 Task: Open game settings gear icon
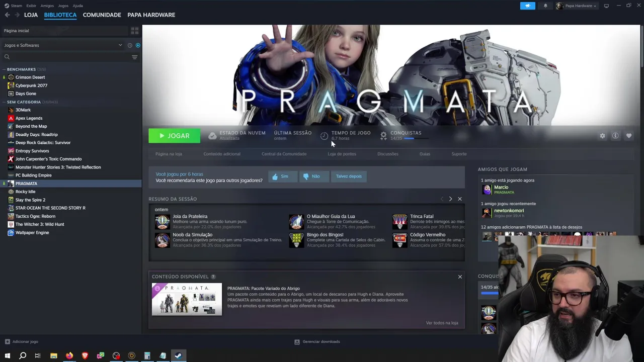[x=602, y=136]
